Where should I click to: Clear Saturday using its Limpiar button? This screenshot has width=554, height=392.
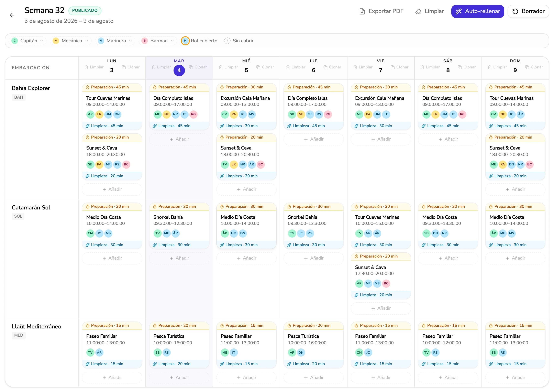(x=430, y=67)
